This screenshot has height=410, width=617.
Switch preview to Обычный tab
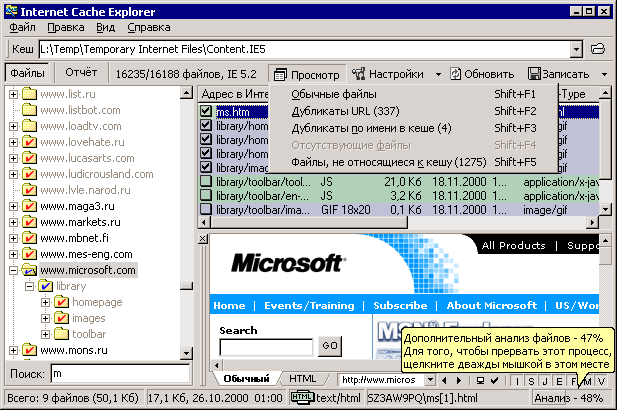(x=246, y=379)
